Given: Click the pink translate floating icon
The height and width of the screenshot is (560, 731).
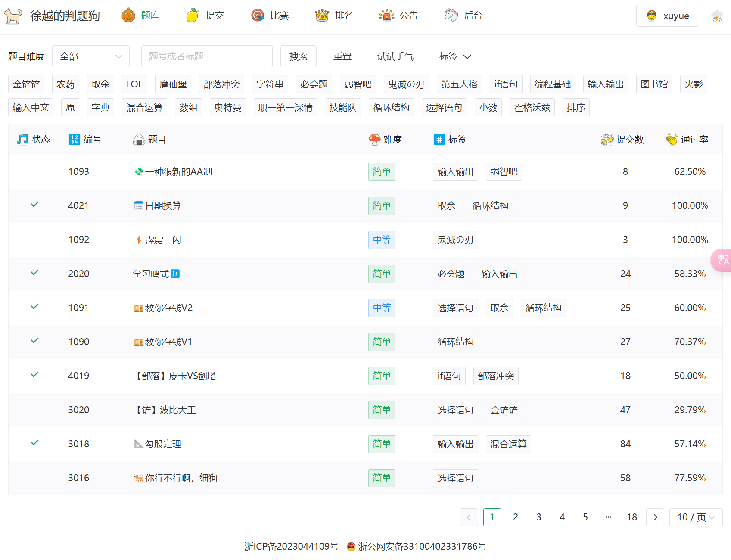Looking at the screenshot, I should (722, 260).
